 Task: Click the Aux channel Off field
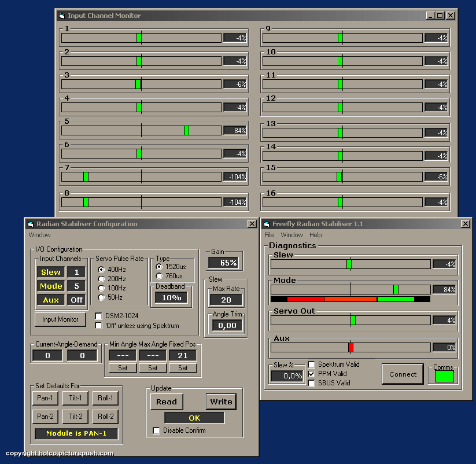point(76,300)
